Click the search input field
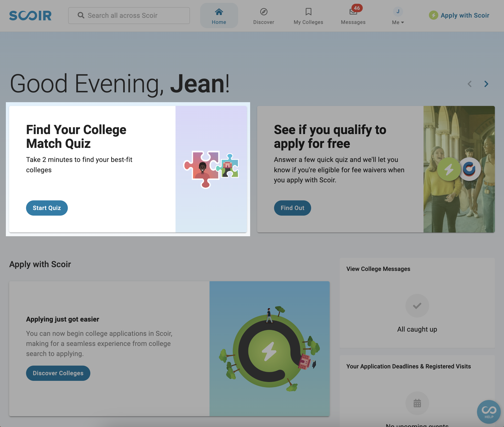Image resolution: width=504 pixels, height=427 pixels. [x=129, y=15]
